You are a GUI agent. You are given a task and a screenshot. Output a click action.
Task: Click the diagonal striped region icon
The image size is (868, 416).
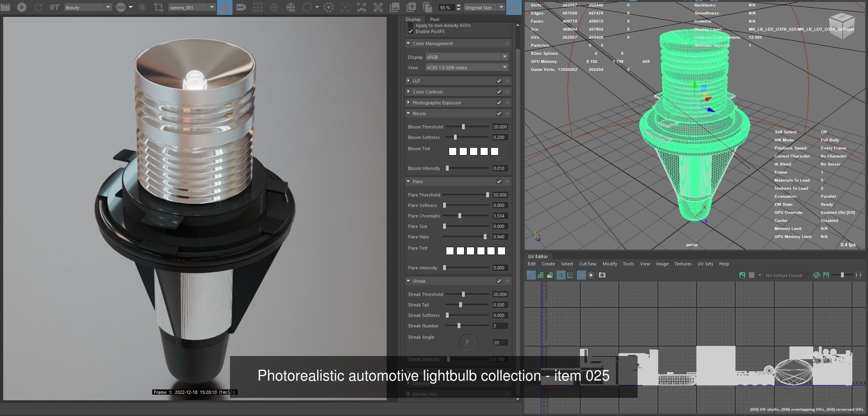click(378, 7)
